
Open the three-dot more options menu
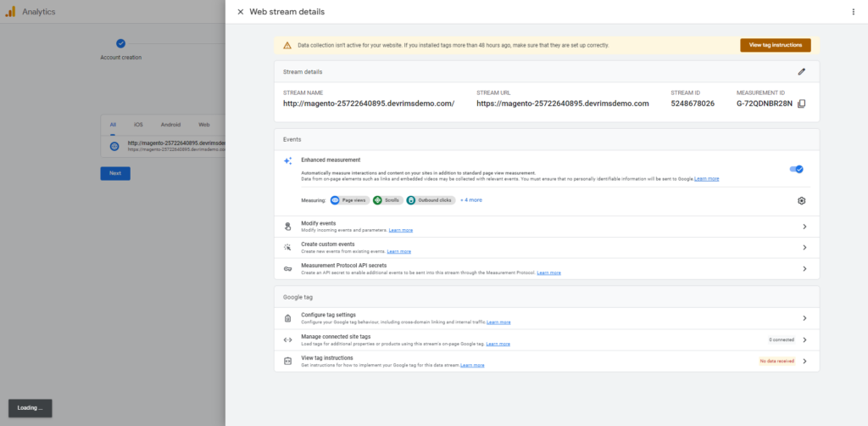pyautogui.click(x=853, y=12)
